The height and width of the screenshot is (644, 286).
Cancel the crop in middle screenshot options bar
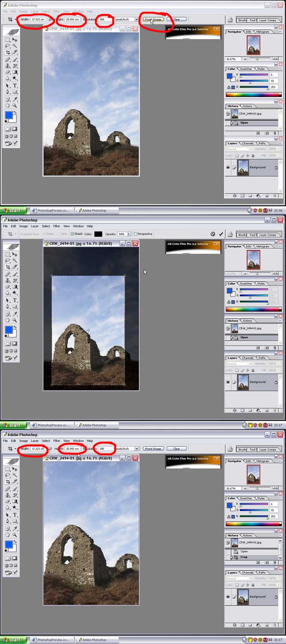click(213, 234)
